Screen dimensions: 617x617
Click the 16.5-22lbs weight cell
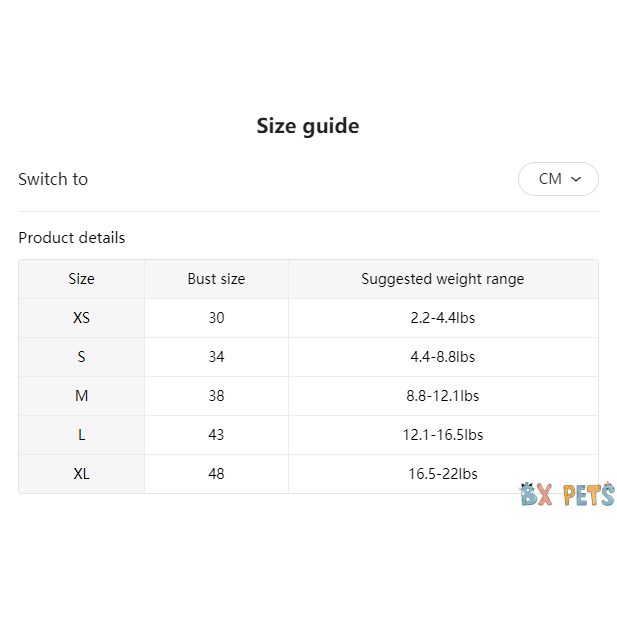(443, 474)
